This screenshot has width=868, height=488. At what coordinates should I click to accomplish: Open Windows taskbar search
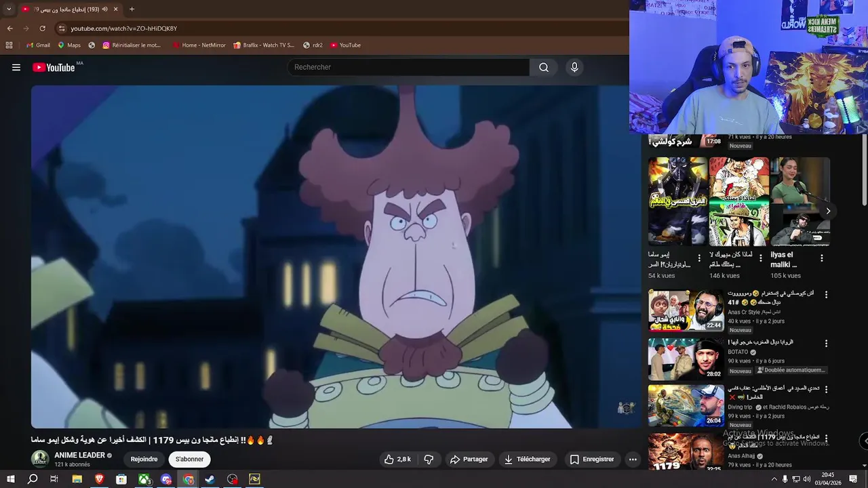(x=33, y=479)
